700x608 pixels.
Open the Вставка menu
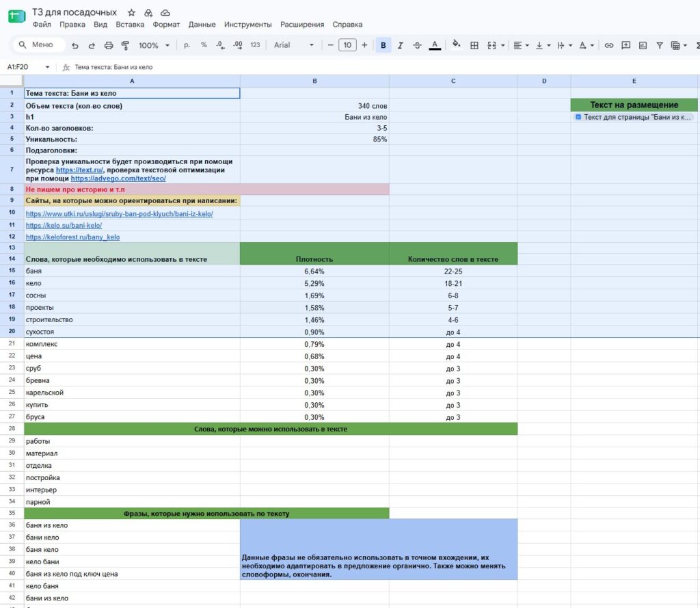[130, 25]
